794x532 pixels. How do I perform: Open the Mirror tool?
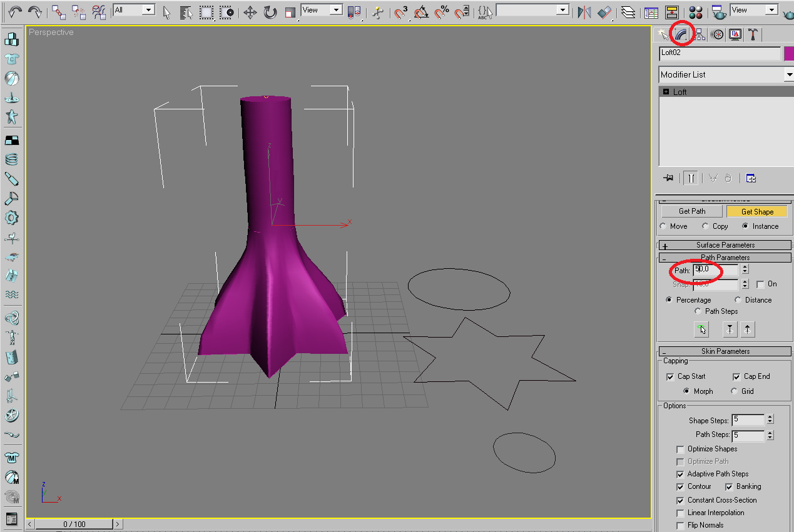click(584, 12)
